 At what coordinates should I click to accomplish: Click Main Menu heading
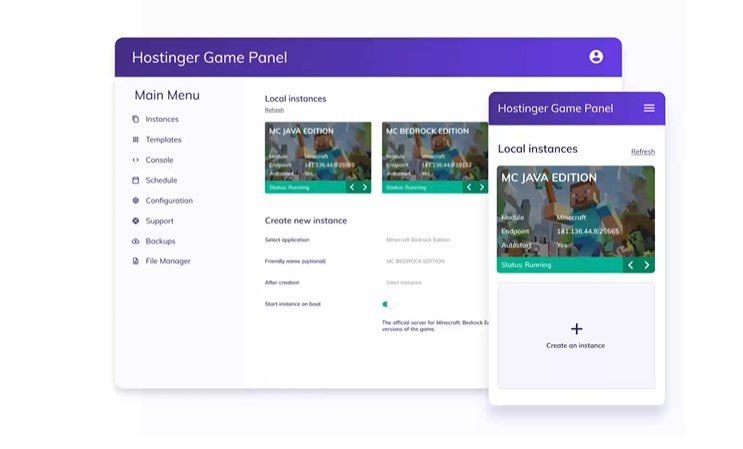(x=167, y=95)
